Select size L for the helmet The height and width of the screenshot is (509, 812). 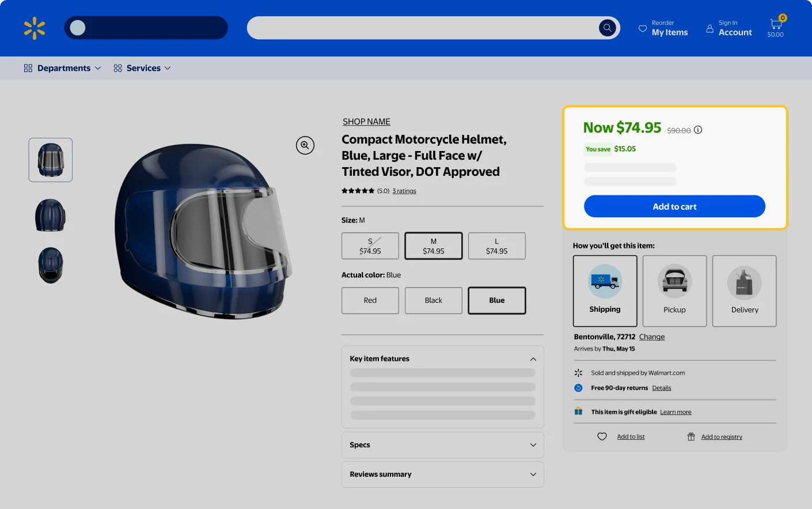[x=496, y=246]
